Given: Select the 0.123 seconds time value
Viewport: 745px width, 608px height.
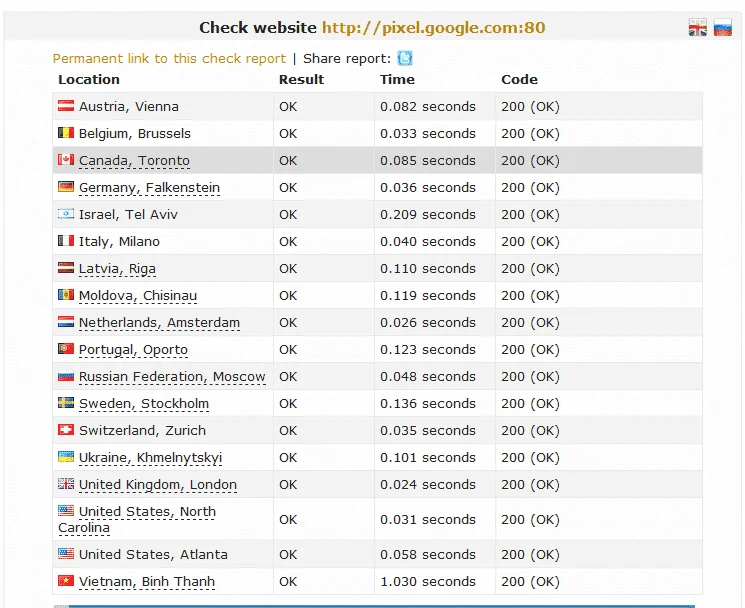Looking at the screenshot, I should pos(428,350).
